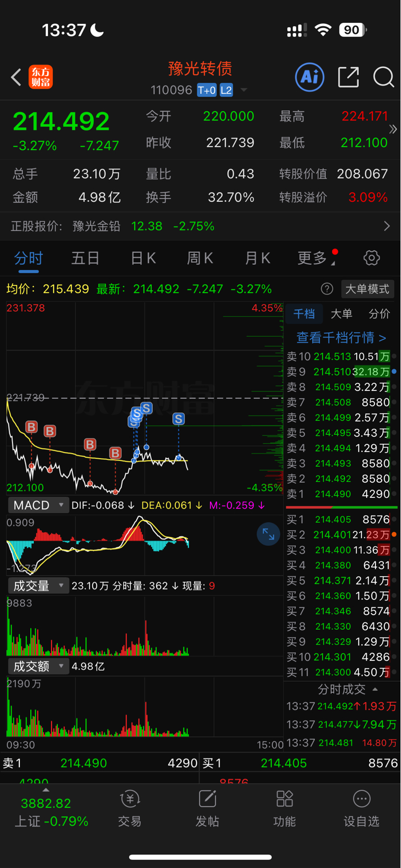Tap the T+0 badge

pyautogui.click(x=206, y=90)
